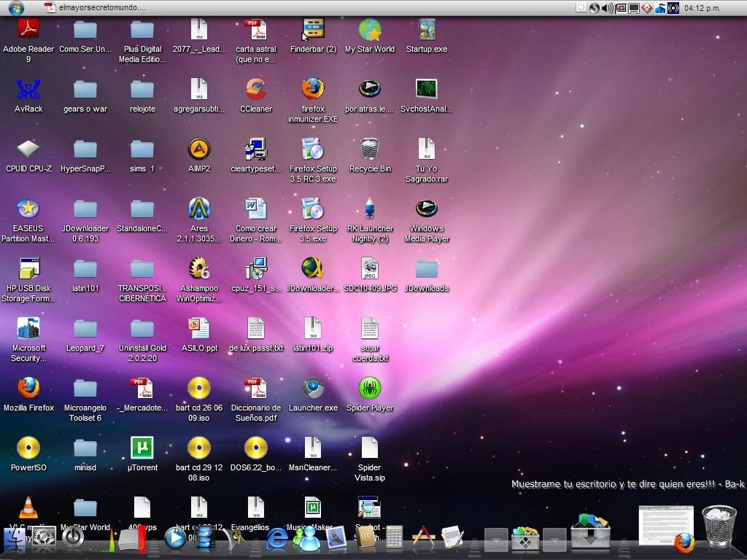
Task: Select cleartypeset desktop icon
Action: tap(256, 149)
